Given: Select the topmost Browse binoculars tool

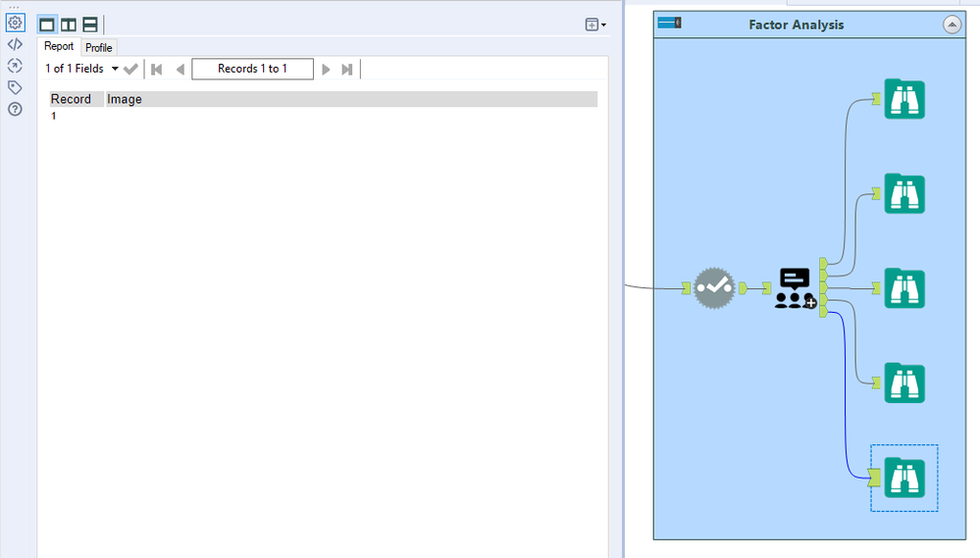Looking at the screenshot, I should [x=904, y=99].
